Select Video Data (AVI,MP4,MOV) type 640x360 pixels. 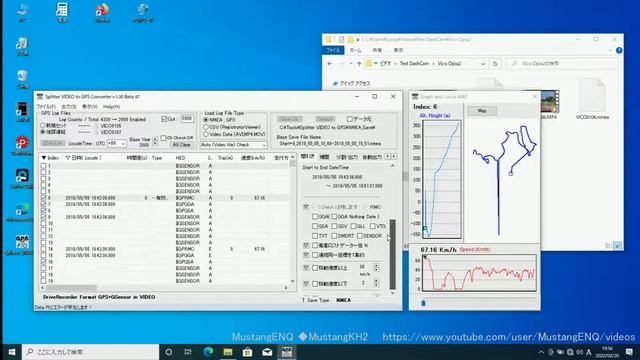click(206, 134)
